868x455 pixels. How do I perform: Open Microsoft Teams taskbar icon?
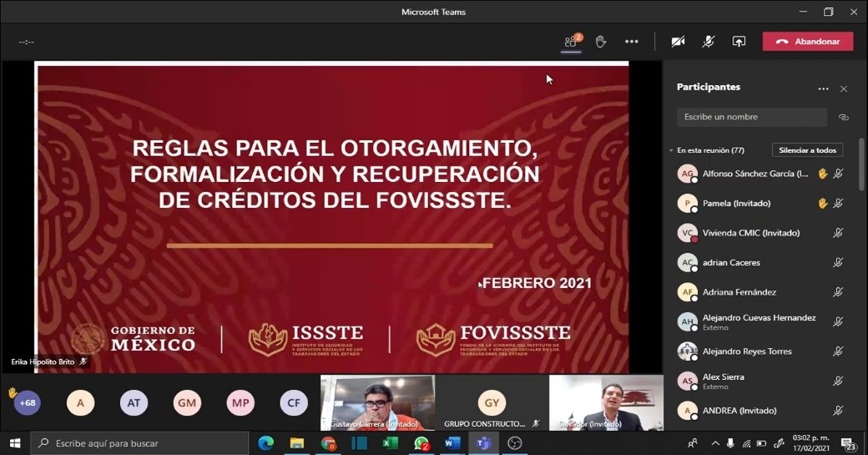coord(484,442)
